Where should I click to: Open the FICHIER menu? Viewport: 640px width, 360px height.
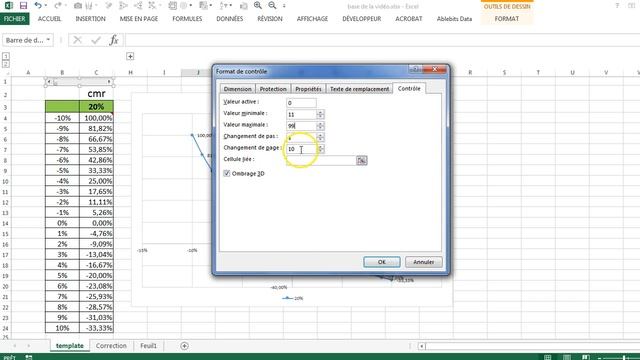[x=15, y=19]
